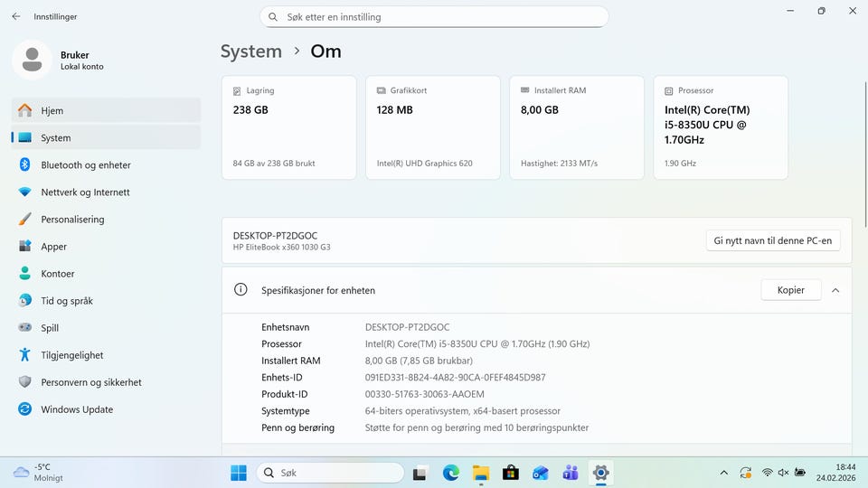
Task: Open Microsoft Store from taskbar
Action: pos(510,473)
